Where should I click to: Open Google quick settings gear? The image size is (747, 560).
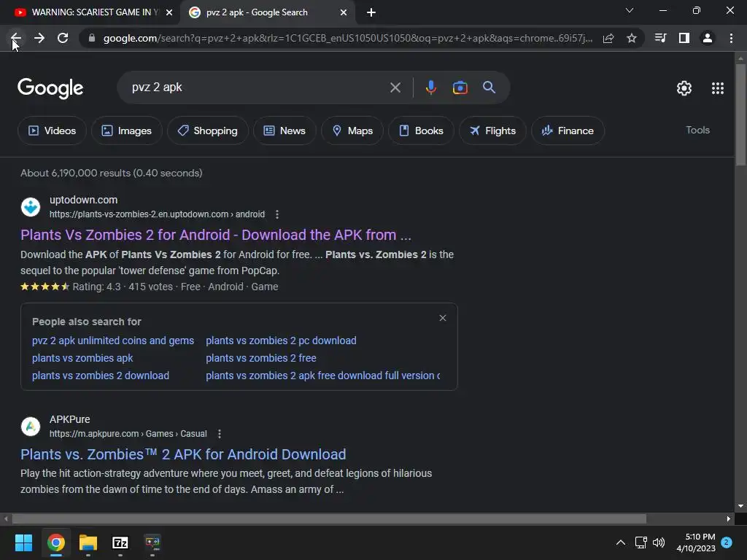684,88
